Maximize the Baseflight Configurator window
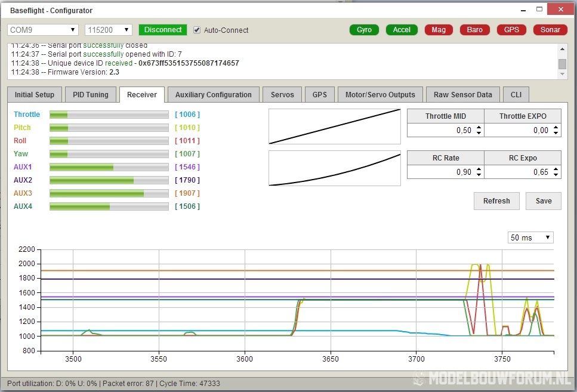The height and width of the screenshot is (392, 577). point(539,9)
